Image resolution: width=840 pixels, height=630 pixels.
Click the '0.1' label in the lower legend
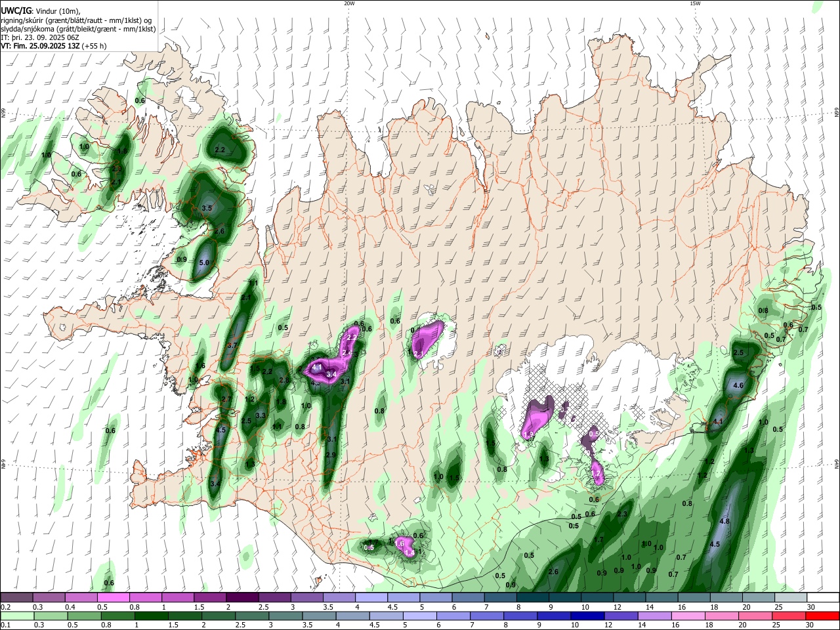pyautogui.click(x=6, y=625)
